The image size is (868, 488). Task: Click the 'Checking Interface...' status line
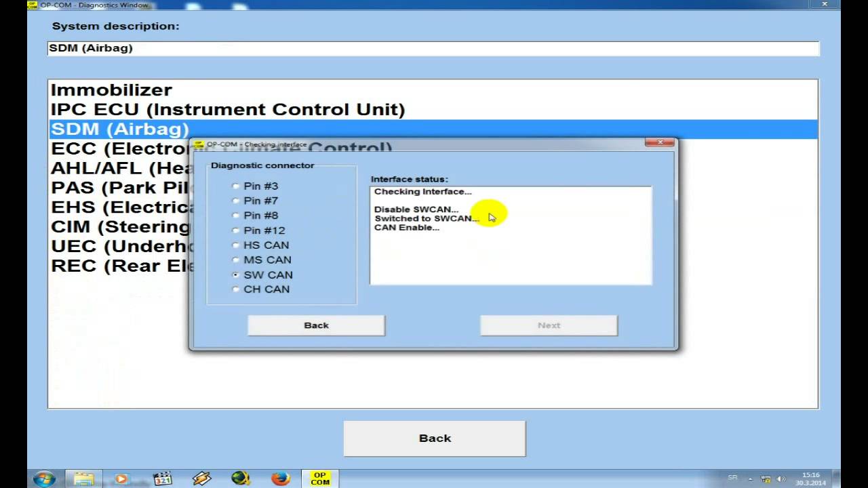point(422,192)
